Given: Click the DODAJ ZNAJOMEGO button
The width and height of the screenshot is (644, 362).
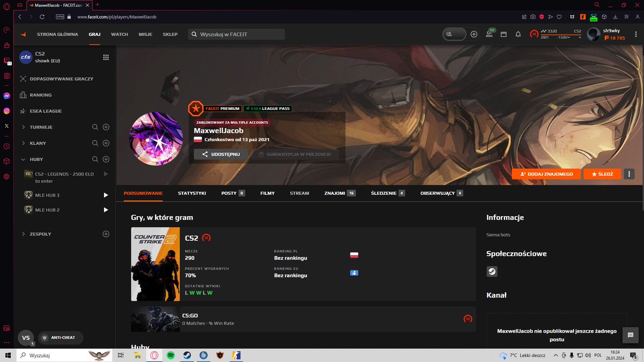Looking at the screenshot, I should pyautogui.click(x=546, y=174).
